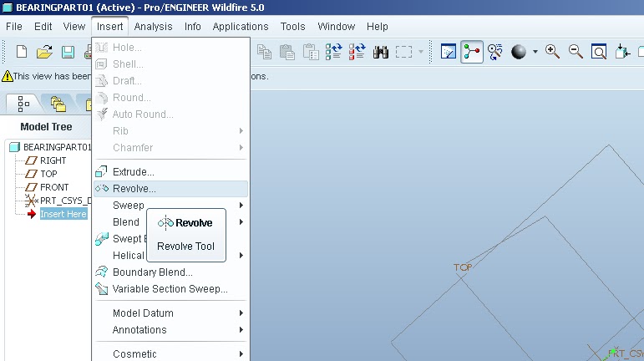Viewport: 644px width, 361px height.
Task: Open the selection box dropdown arrow
Action: tap(421, 52)
